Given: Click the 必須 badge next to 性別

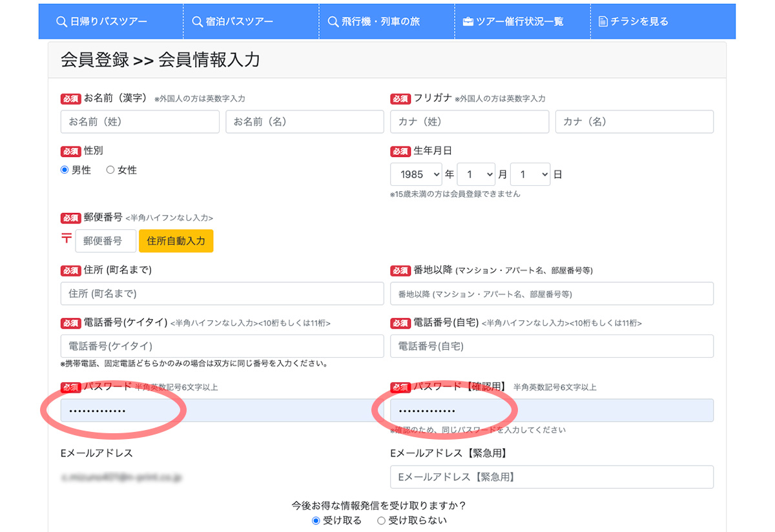Looking at the screenshot, I should pos(70,151).
